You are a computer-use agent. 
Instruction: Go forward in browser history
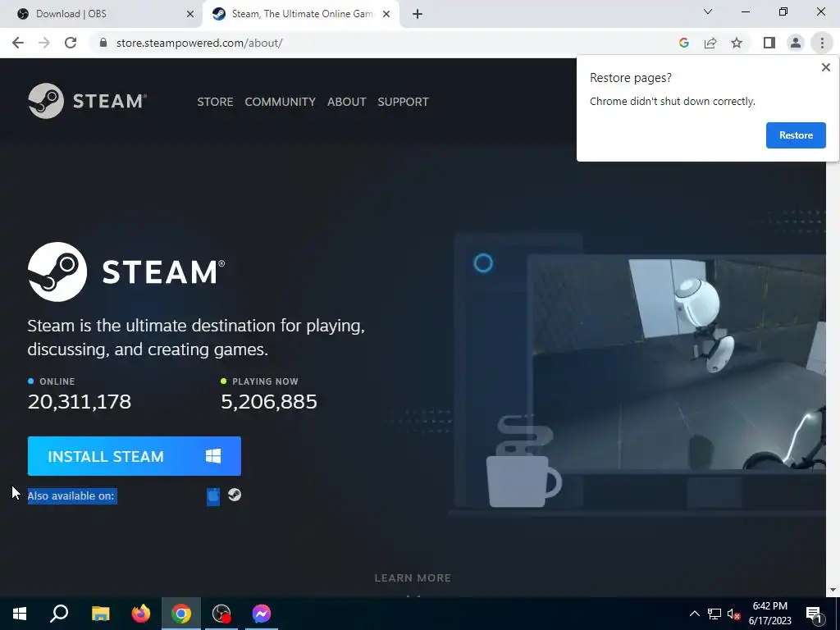coord(44,43)
